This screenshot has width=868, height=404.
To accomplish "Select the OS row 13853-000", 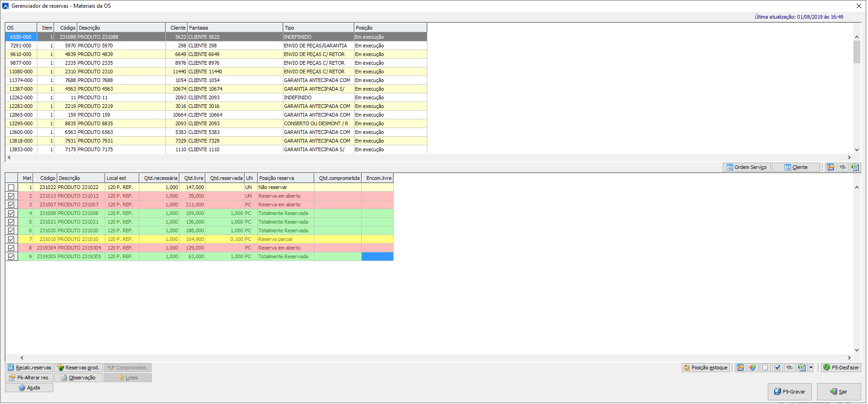I will [x=216, y=149].
